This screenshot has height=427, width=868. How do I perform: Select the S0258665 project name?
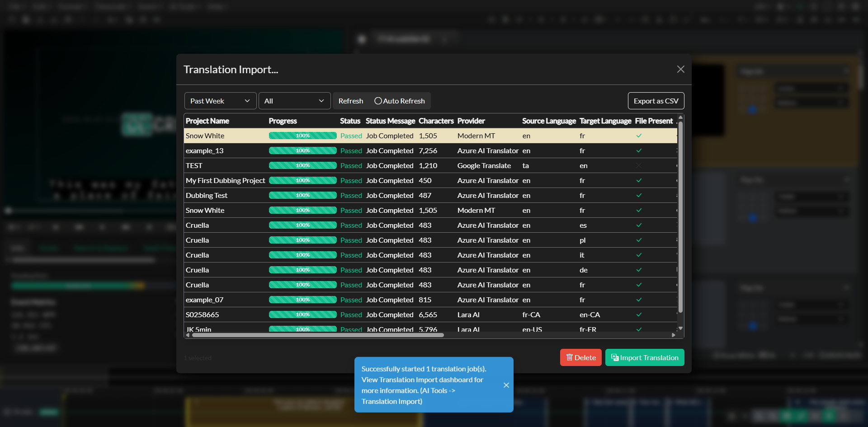click(202, 314)
